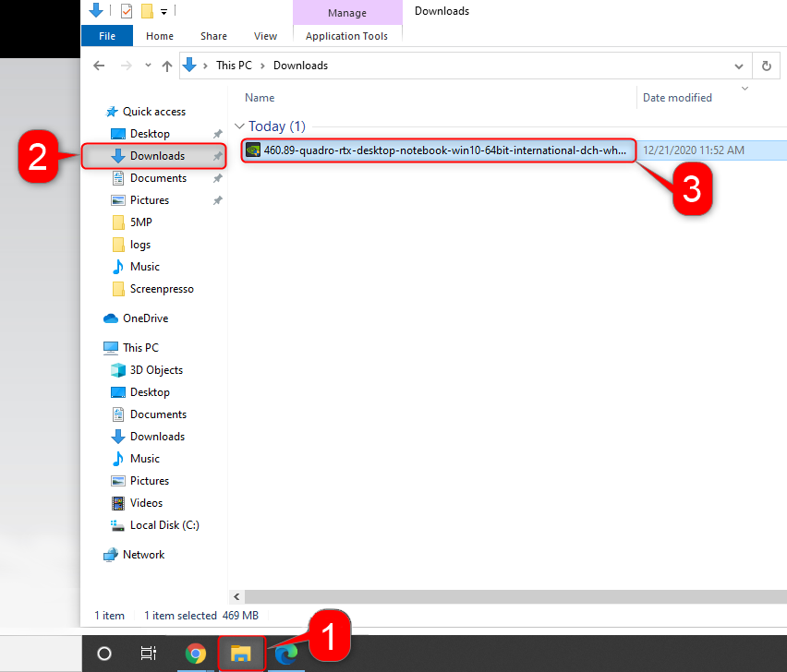Open 3D Objects under This PC
This screenshot has width=787, height=672.
[x=156, y=370]
